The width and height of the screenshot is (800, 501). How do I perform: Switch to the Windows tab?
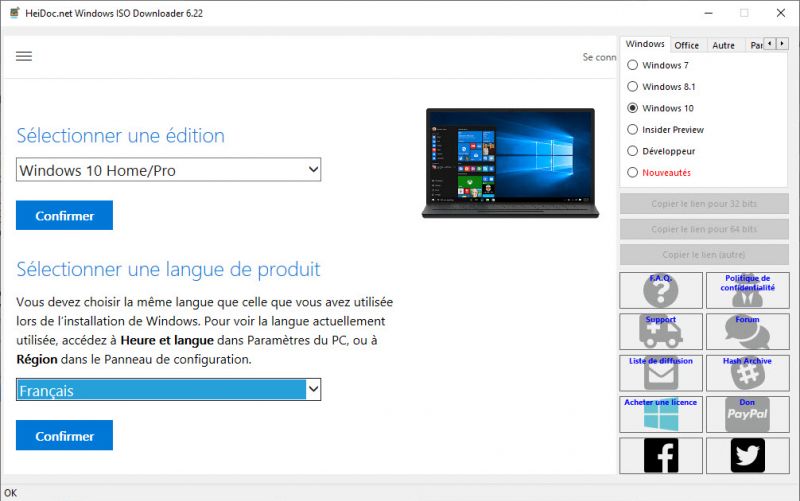tap(645, 44)
